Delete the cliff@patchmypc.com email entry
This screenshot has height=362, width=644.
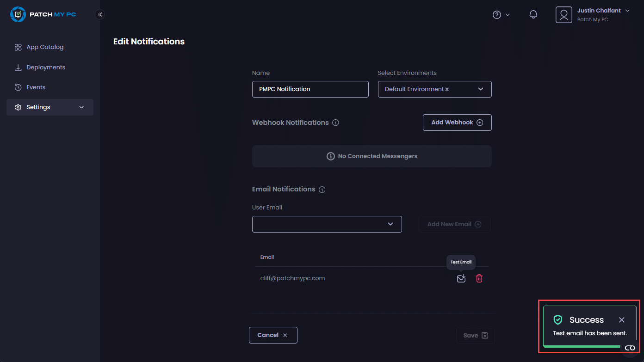479,278
